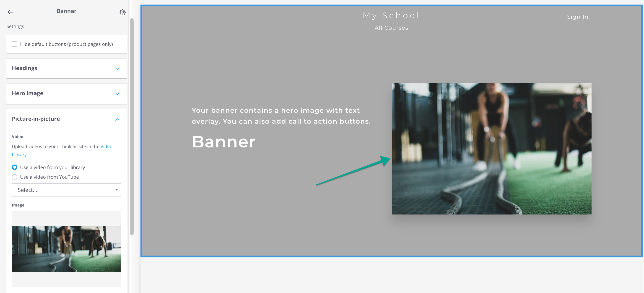
Task: Click the settings panel vertical scrollbar
Action: [132, 127]
